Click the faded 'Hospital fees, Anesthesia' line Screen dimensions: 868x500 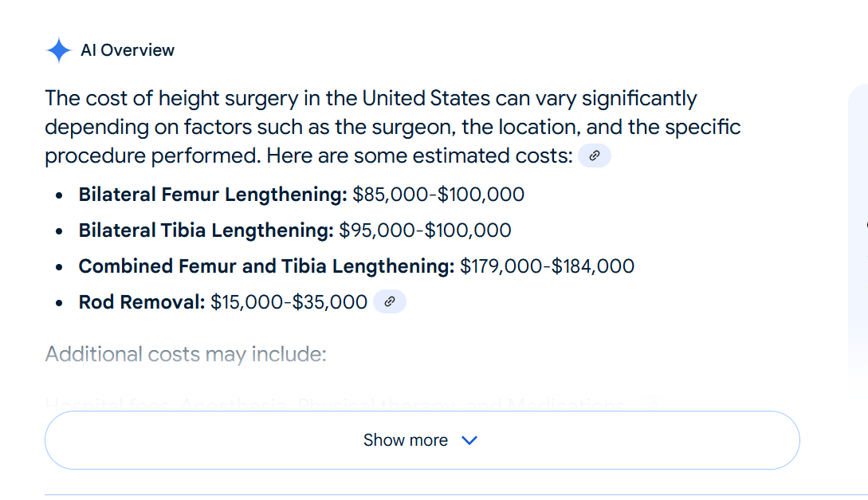[166, 405]
